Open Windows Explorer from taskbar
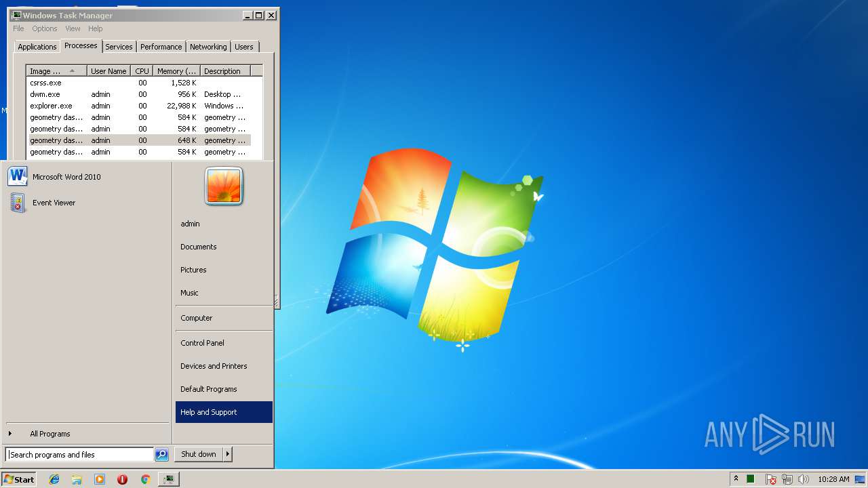868x488 pixels. coord(77,479)
